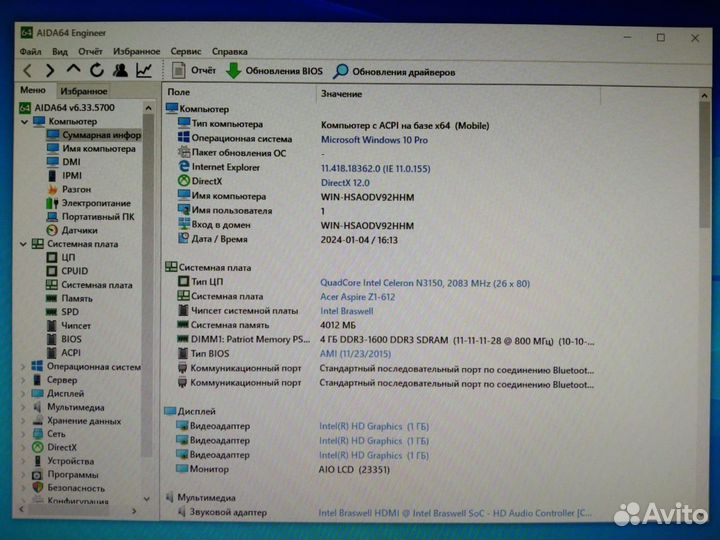Collapse the Системная плата tree node
The height and width of the screenshot is (540, 720).
coord(23,244)
